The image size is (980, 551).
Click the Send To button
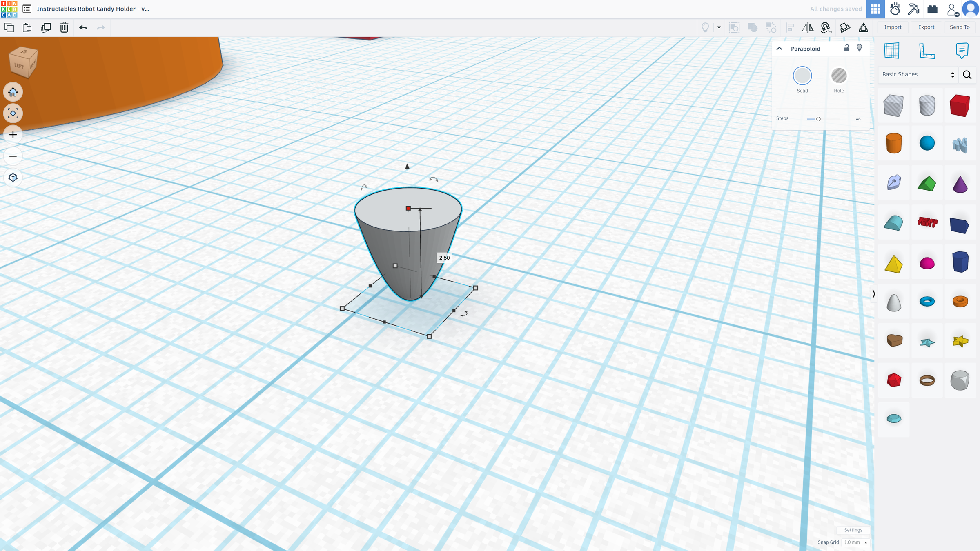pos(960,27)
